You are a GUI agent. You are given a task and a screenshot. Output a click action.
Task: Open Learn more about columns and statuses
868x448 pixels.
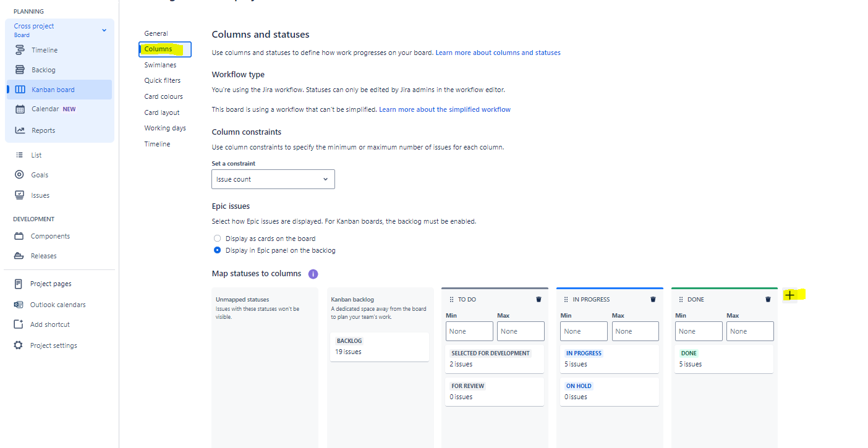point(498,52)
